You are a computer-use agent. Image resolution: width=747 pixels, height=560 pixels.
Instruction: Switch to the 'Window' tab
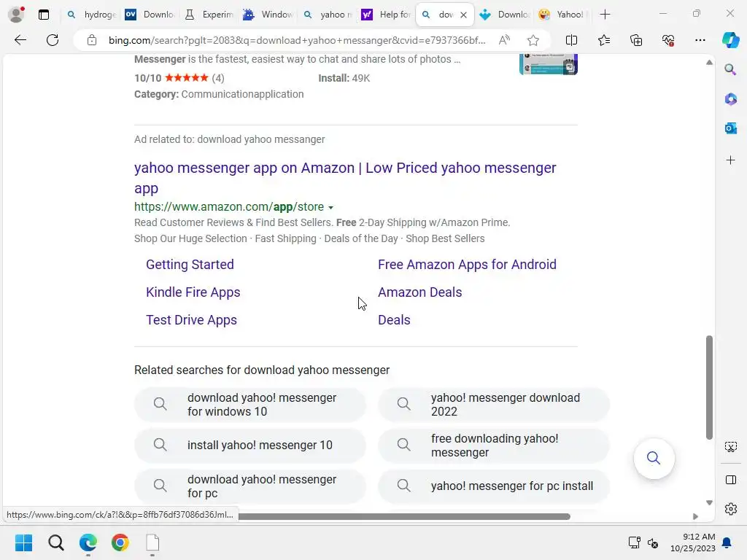(x=267, y=15)
